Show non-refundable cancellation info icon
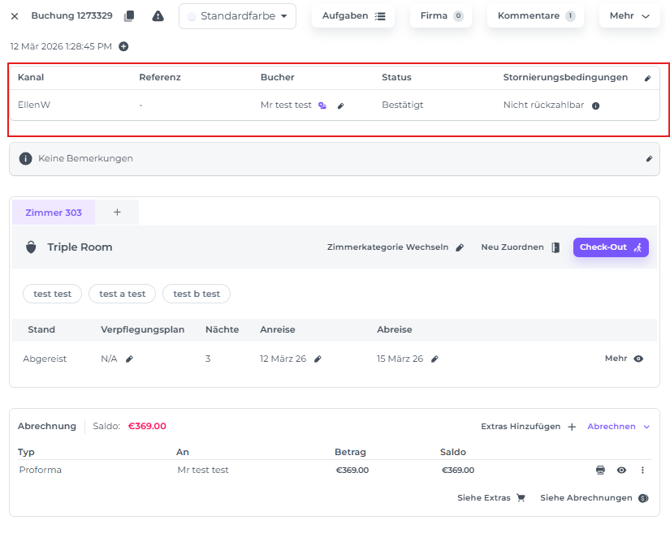This screenshot has width=670, height=533. pos(596,106)
